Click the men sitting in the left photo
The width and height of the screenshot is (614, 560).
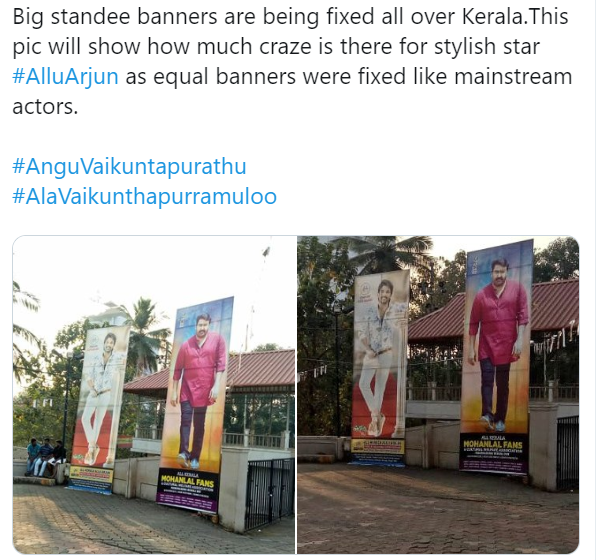(45, 457)
